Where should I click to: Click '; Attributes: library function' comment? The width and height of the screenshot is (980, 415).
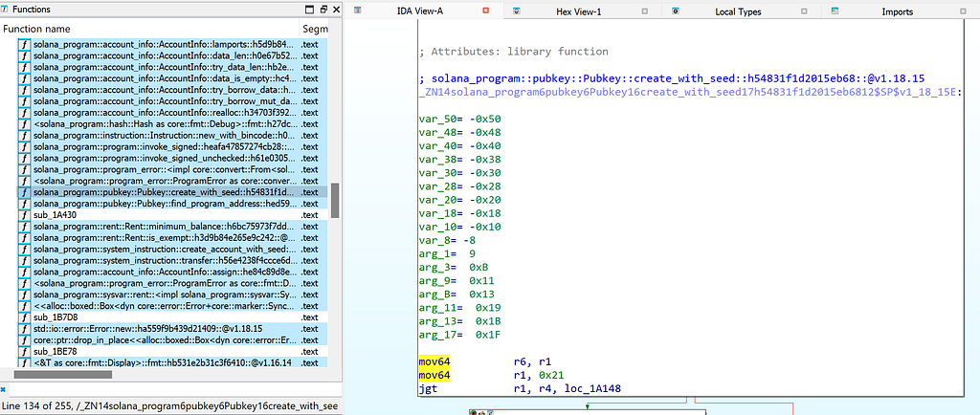coord(513,52)
